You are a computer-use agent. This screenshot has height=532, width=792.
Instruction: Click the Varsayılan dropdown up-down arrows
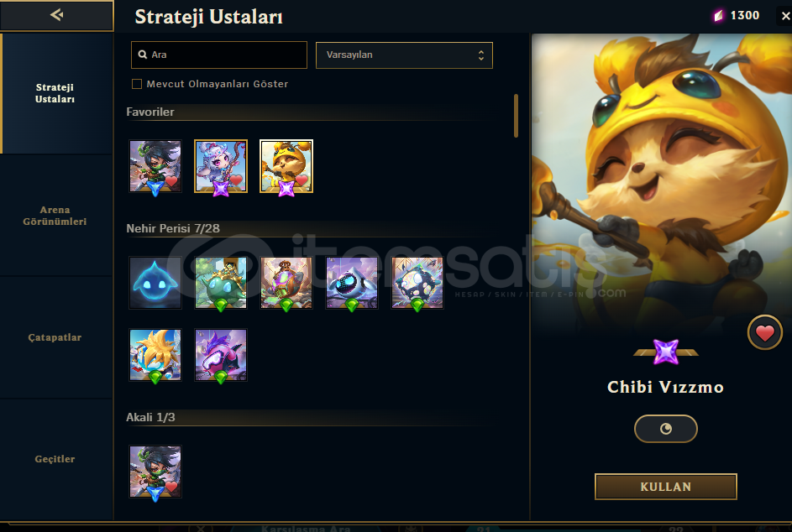click(x=481, y=55)
